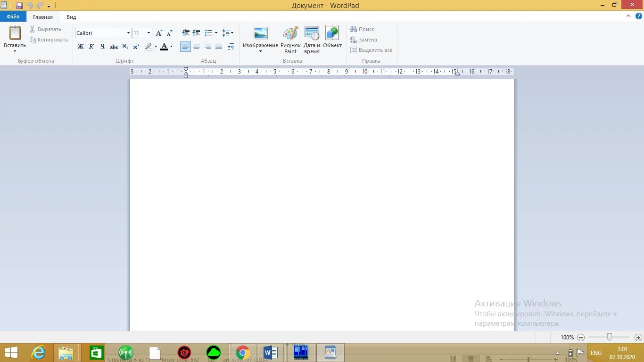Toggle superscript formatting
Image resolution: width=644 pixels, height=362 pixels.
[x=136, y=47]
